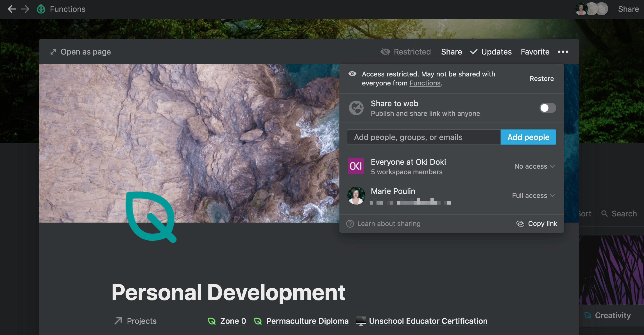The height and width of the screenshot is (335, 644).
Task: Click the teal leaf page icon
Action: [151, 217]
